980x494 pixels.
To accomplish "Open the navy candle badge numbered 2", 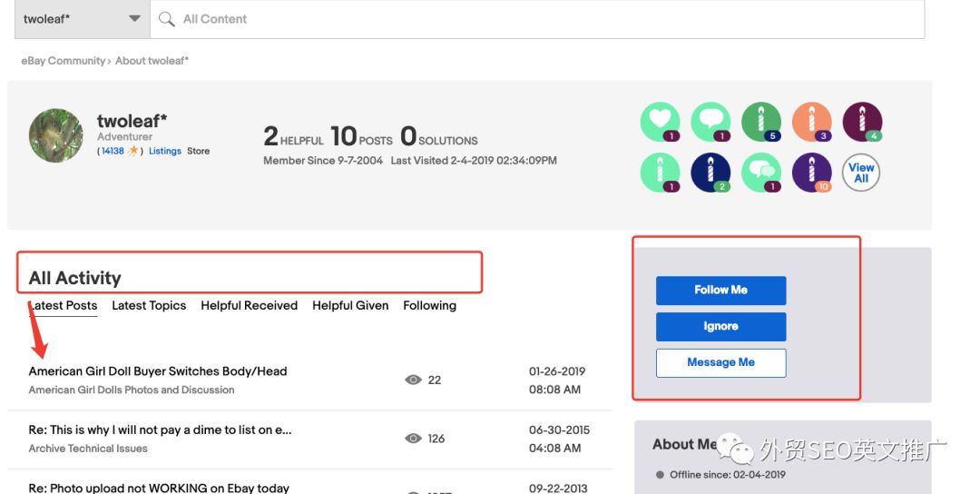I will pos(710,172).
